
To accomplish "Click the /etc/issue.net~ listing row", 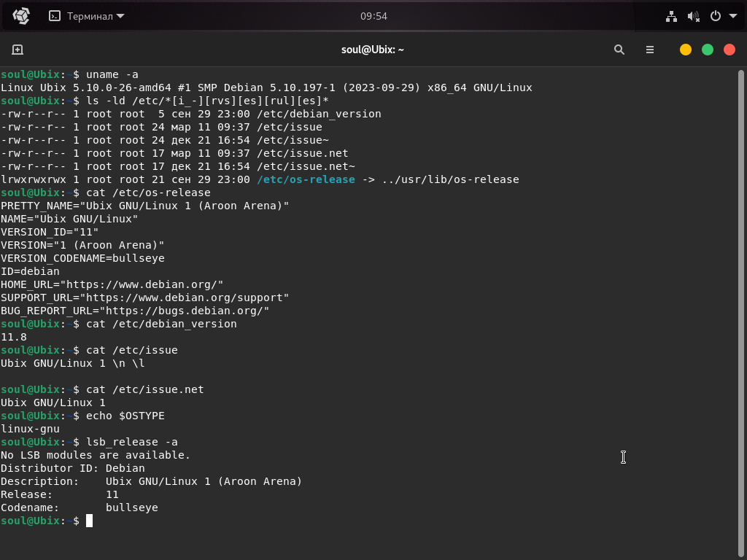I will 178,167.
